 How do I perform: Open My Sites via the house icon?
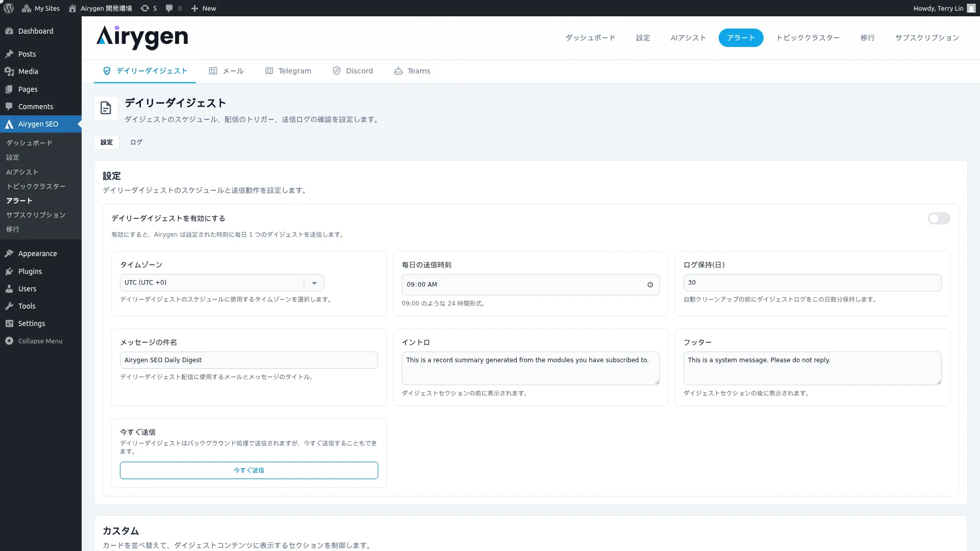click(x=27, y=8)
